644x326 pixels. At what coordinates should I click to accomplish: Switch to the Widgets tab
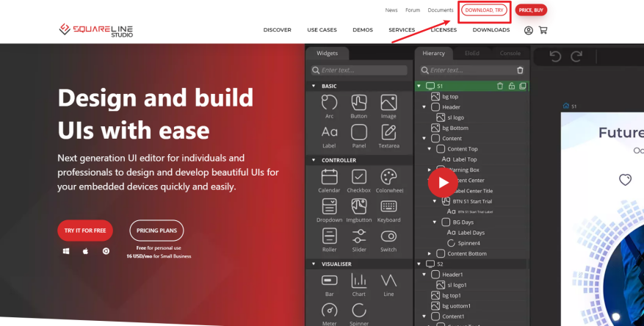[x=328, y=54]
